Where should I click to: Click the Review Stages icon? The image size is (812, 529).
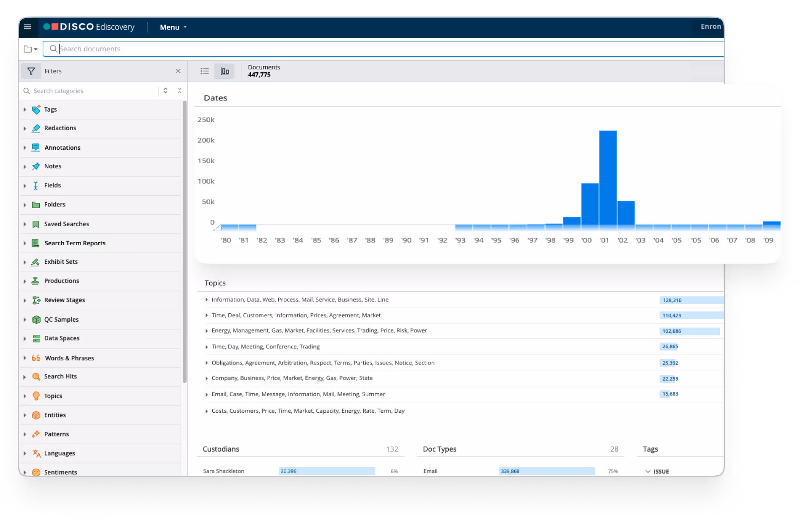pos(36,300)
